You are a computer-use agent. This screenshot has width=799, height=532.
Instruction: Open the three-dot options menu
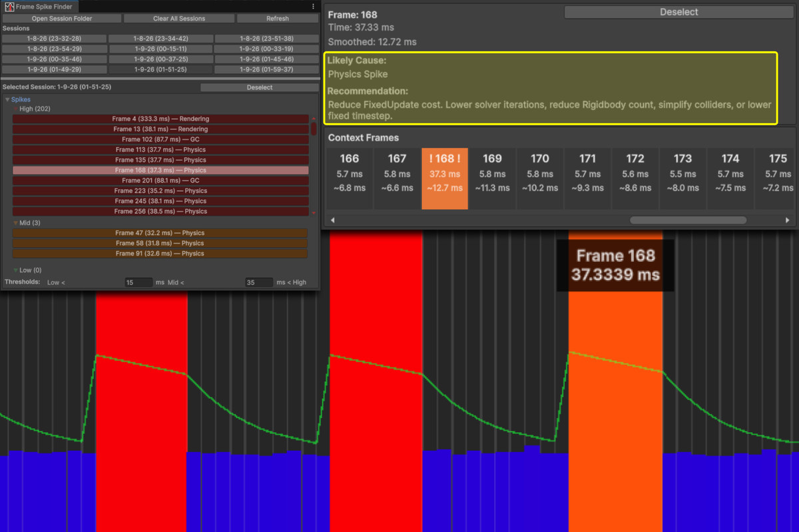[x=313, y=6]
